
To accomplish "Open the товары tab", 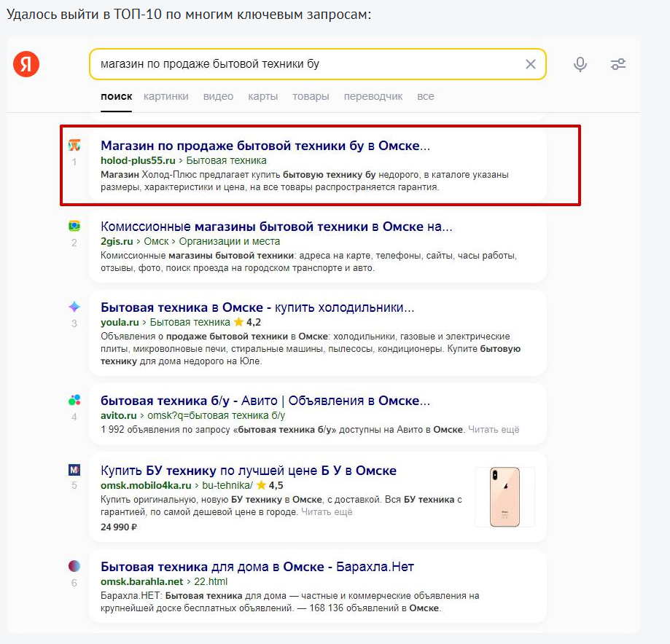I will point(311,96).
